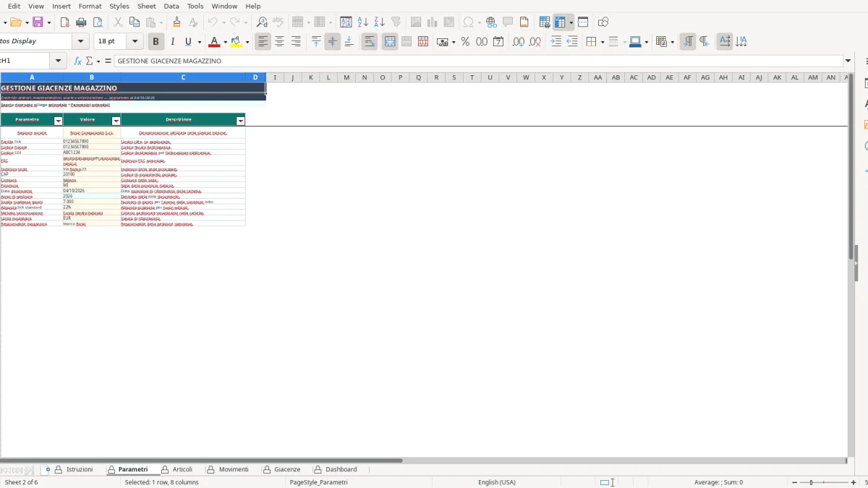The width and height of the screenshot is (868, 488).
Task: Format selection as percent
Action: click(465, 42)
